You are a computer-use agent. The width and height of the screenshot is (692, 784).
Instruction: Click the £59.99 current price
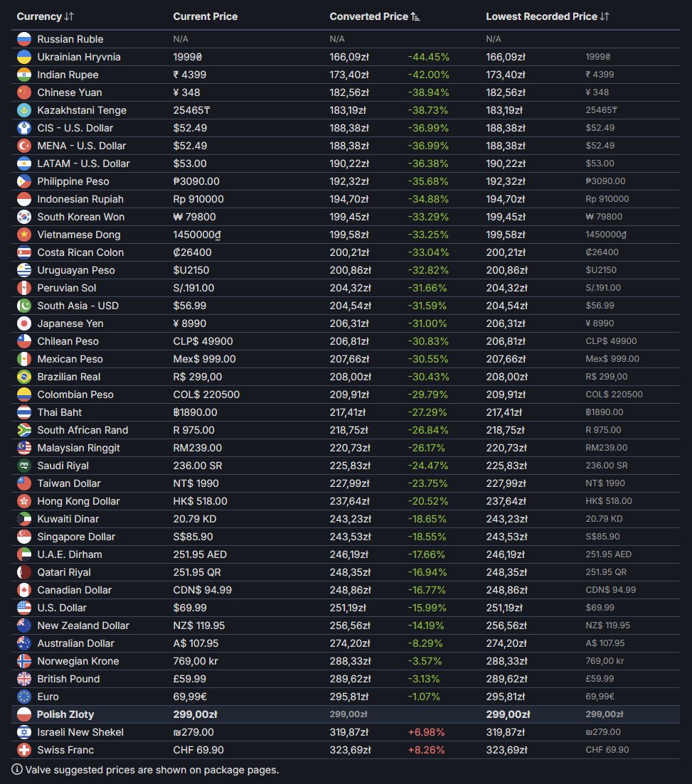coord(190,679)
